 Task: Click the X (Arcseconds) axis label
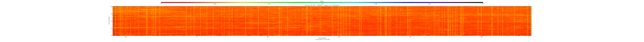[x=322, y=38]
